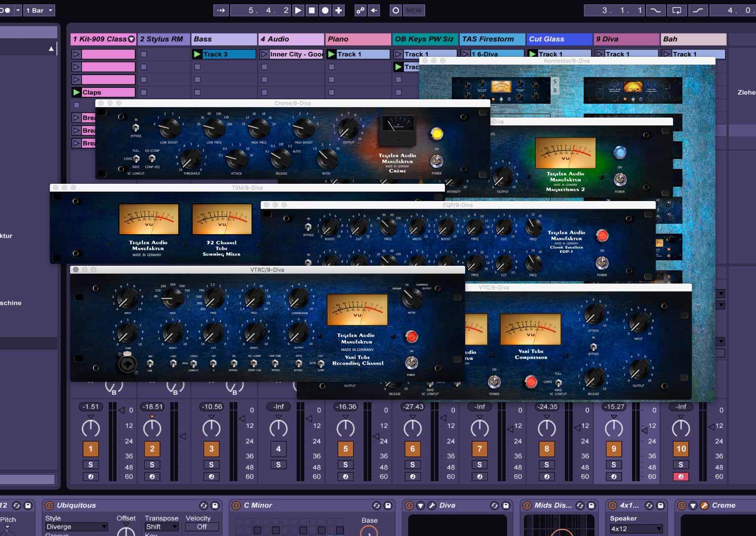Screen dimensions: 756x536
Task: Click save preset icon on the 4x1 device
Action: click(660, 505)
